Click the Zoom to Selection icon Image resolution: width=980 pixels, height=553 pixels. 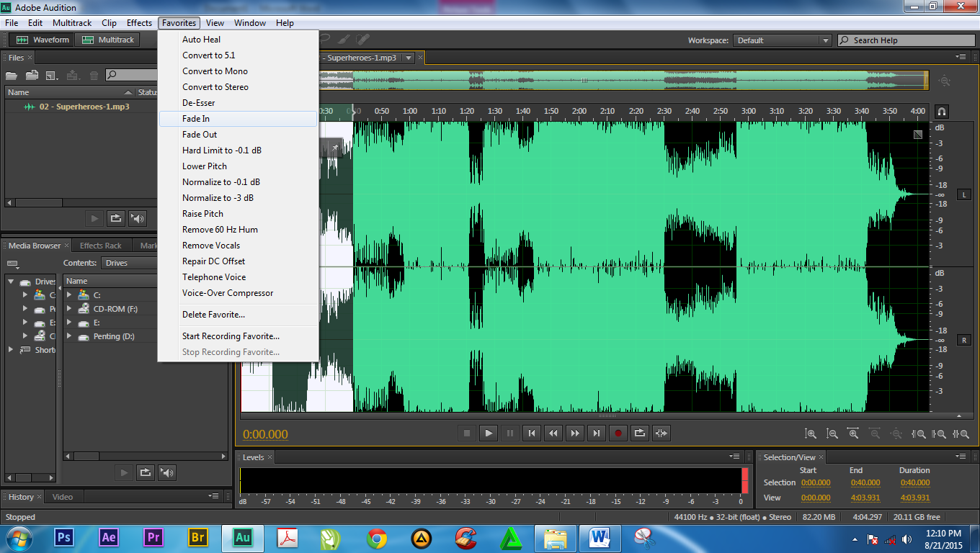coord(961,433)
